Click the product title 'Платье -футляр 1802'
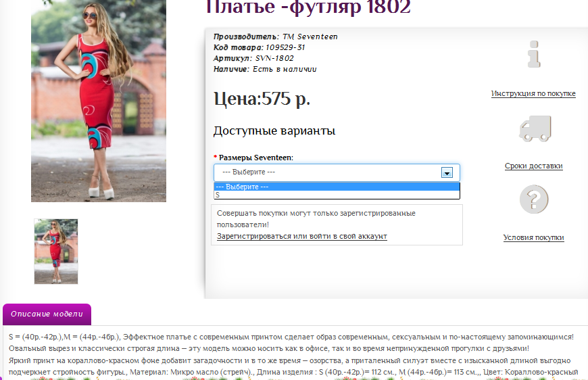The image size is (588, 380). 308,7
